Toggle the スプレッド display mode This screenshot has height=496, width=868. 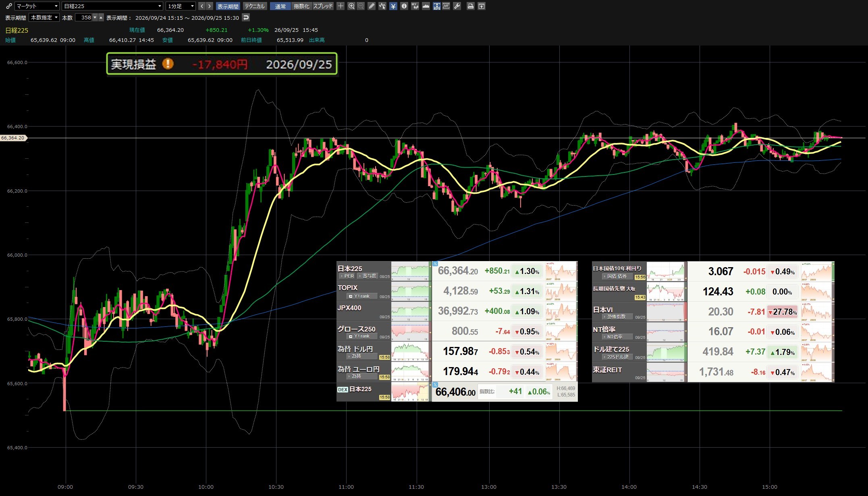point(323,6)
